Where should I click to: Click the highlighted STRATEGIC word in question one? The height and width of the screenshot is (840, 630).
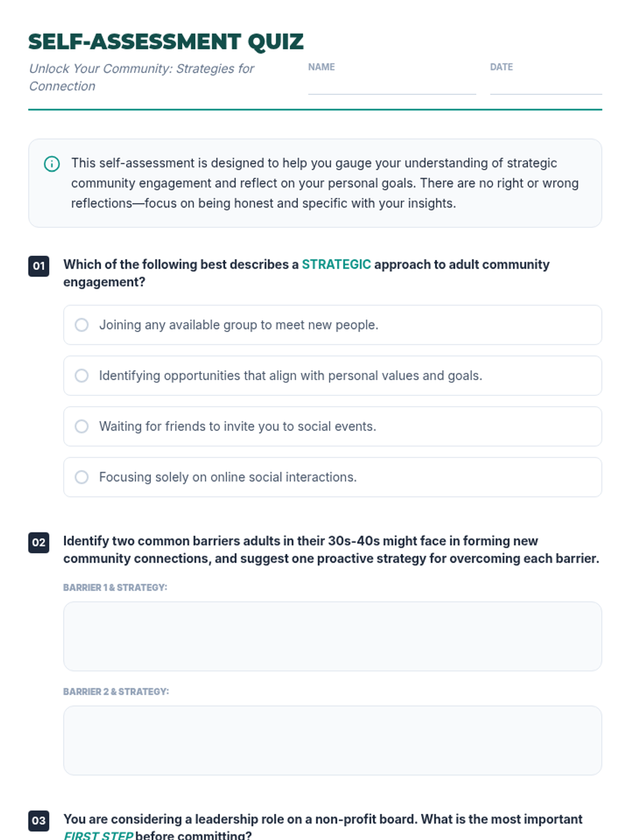pos(336,265)
